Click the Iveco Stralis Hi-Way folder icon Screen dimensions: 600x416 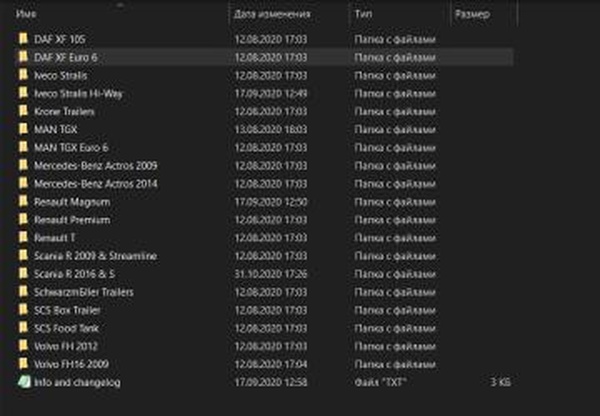click(x=24, y=93)
